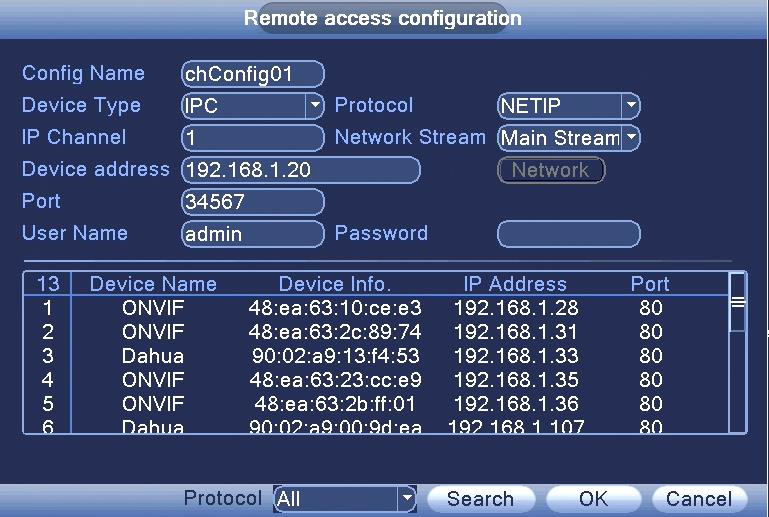
Task: Click the Port field showing 34567
Action: [x=253, y=202]
